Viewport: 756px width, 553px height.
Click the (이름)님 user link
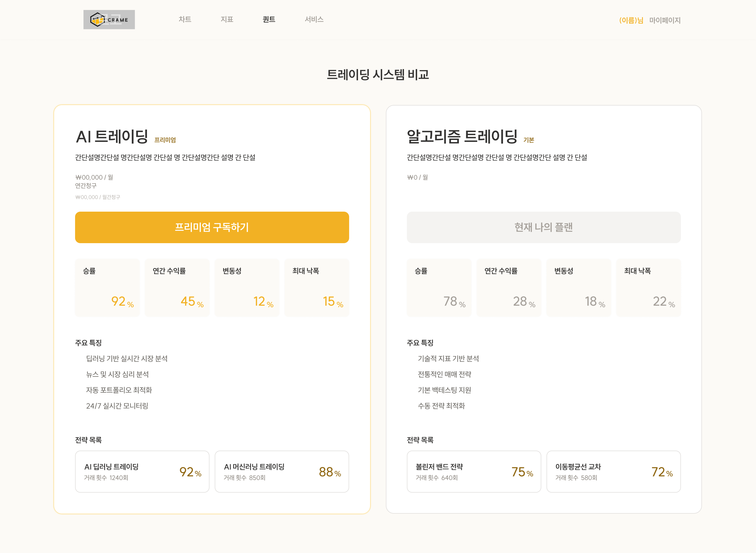(631, 20)
